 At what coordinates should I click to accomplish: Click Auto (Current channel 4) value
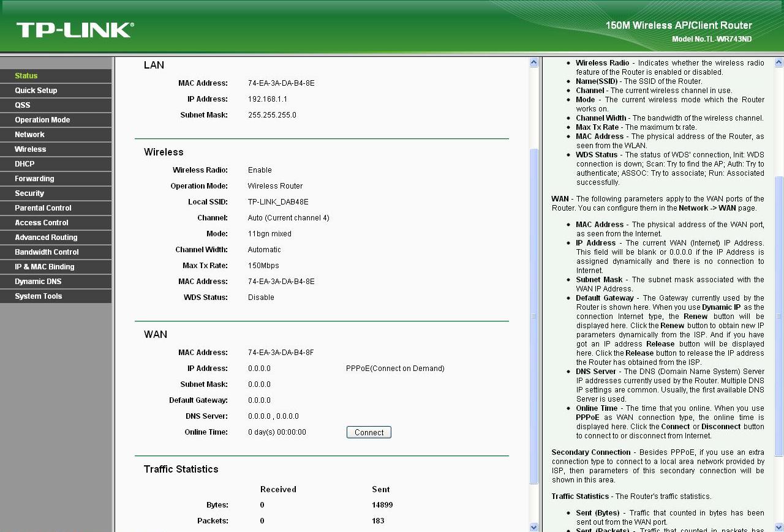tap(288, 218)
